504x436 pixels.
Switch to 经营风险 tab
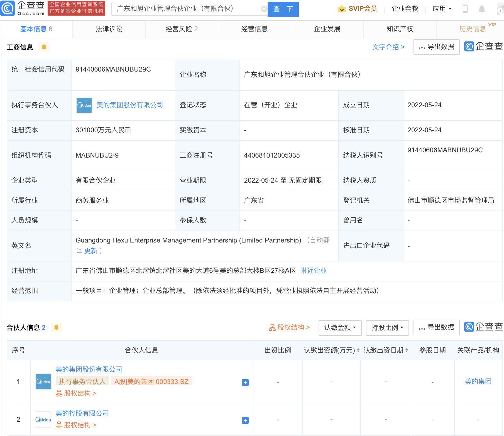coord(182,29)
